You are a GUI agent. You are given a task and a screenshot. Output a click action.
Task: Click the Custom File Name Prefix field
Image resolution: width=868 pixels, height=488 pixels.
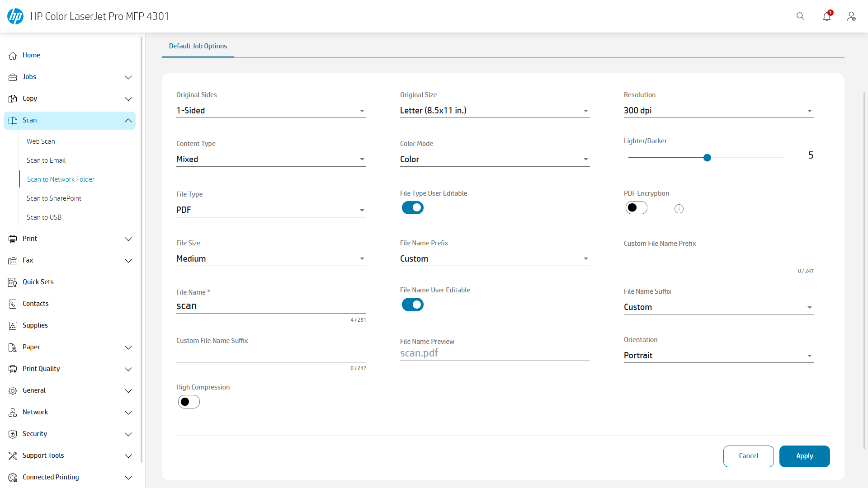[x=718, y=258]
